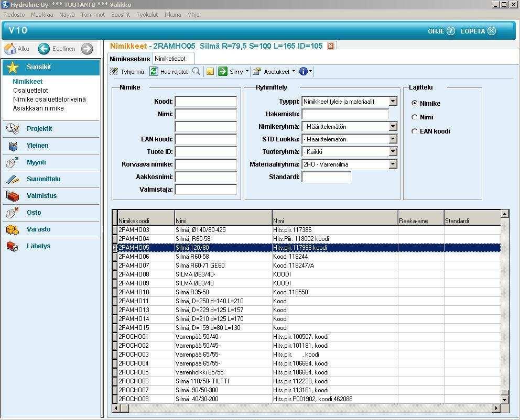
Task: Click the Myynti hand icon
Action: coord(13,162)
